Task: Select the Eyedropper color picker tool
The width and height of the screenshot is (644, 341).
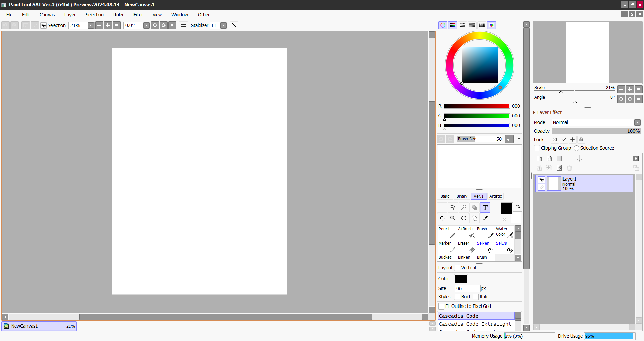Action: [485, 218]
